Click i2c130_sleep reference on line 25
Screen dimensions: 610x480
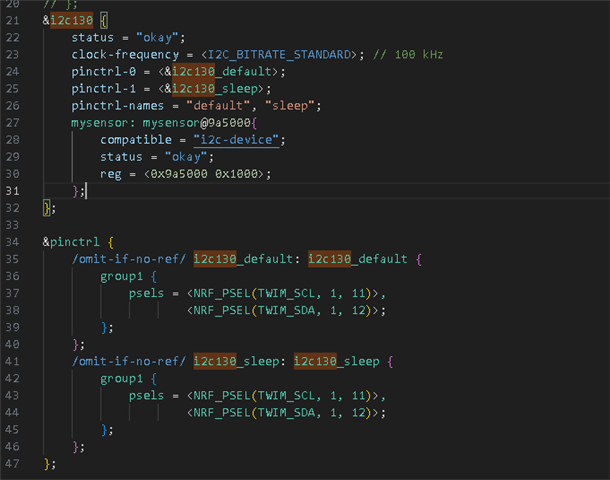click(214, 89)
